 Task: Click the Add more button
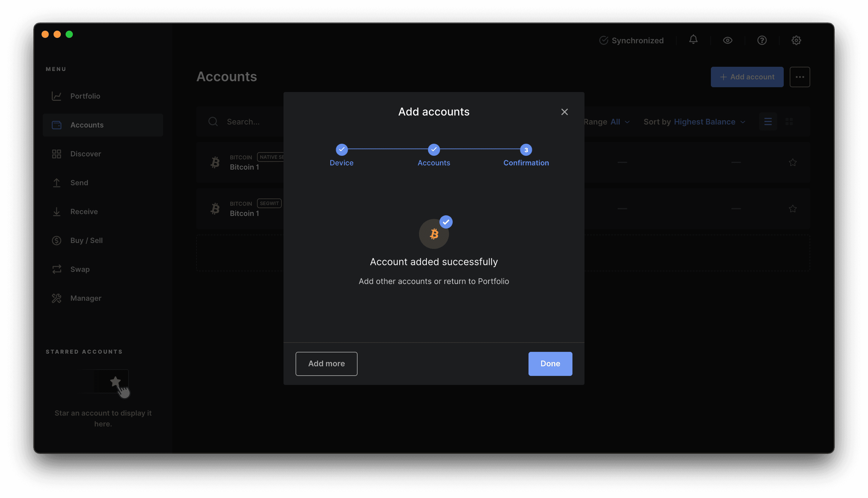(326, 364)
